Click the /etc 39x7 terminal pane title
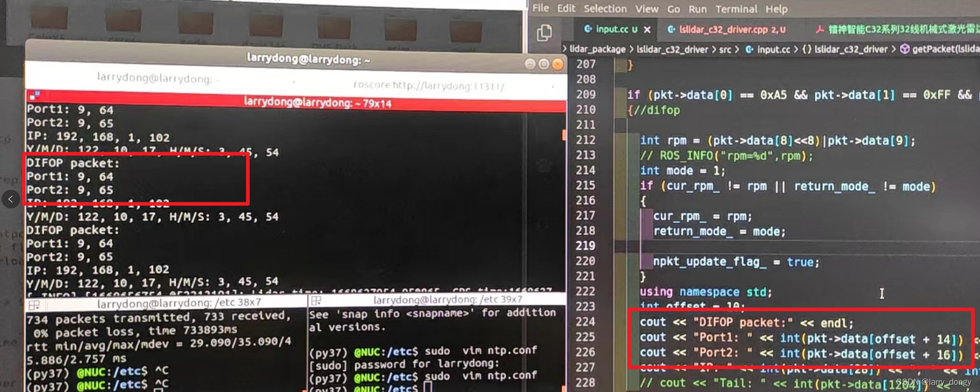Viewport: 980px width, 392px height. coord(448,300)
